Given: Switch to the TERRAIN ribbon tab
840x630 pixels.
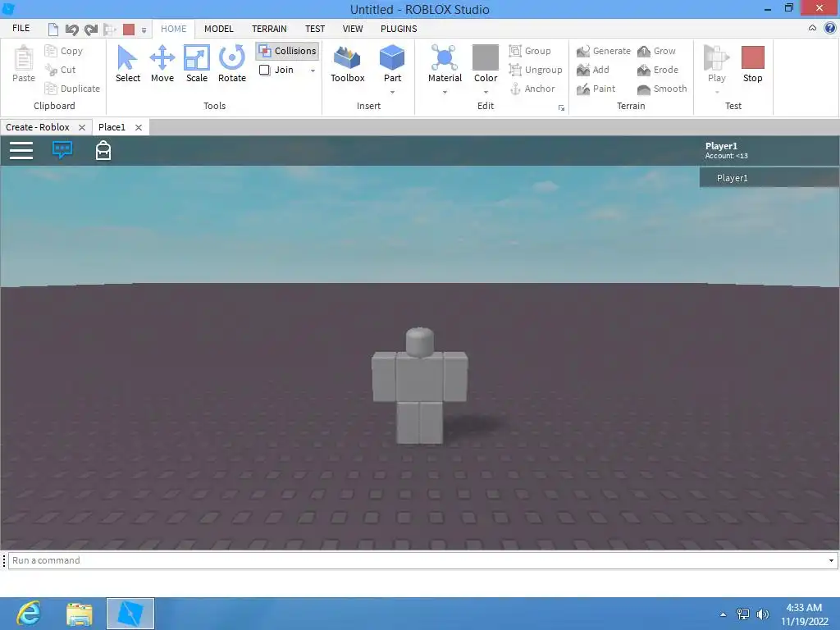Looking at the screenshot, I should pos(269,29).
